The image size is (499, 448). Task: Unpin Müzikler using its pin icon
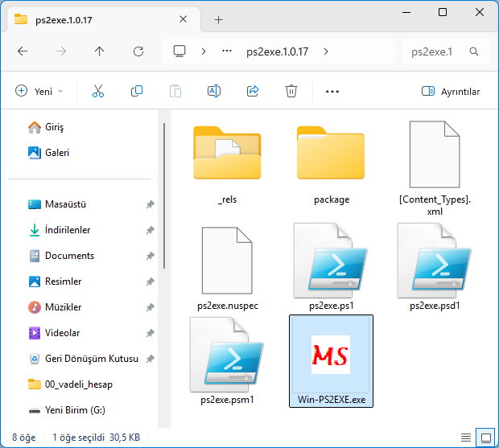tap(151, 307)
